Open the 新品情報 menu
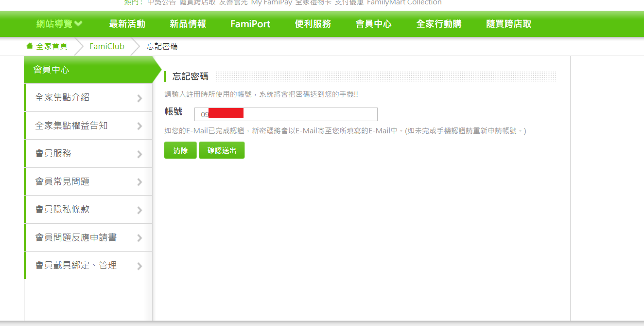 (x=188, y=24)
